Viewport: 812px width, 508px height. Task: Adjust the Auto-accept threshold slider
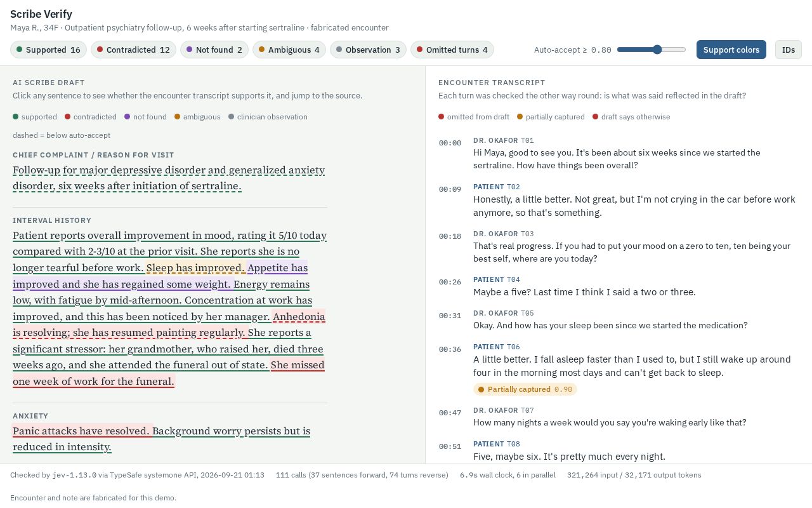pos(652,50)
